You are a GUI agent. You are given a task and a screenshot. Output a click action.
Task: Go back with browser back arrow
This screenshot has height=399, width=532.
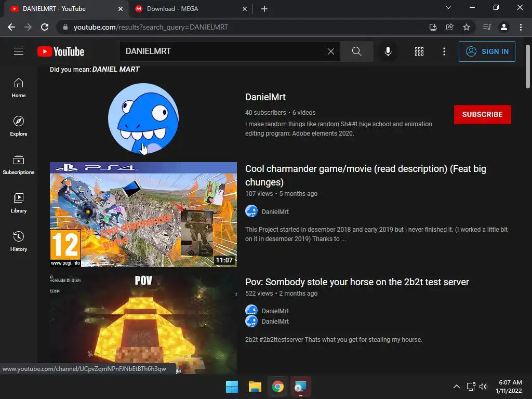11,27
